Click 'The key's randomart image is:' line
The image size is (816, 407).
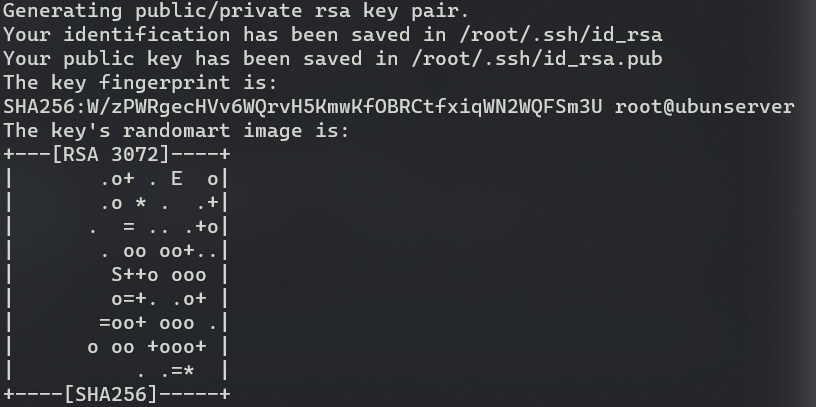point(176,131)
